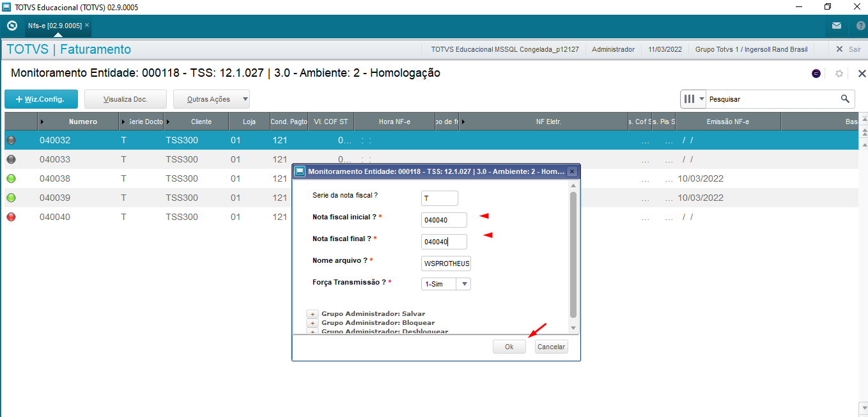Click the Serie da nota fiscal input field
The width and height of the screenshot is (868, 417).
point(440,198)
